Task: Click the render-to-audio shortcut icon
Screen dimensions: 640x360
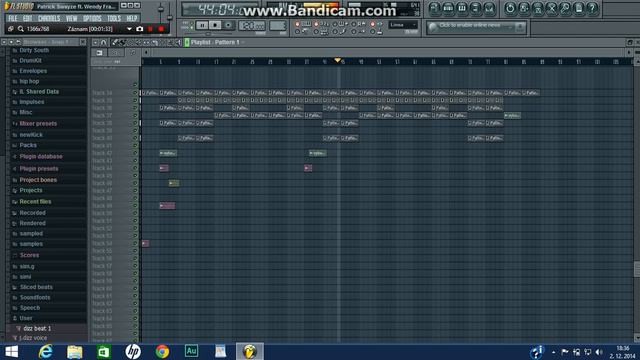Action: pyautogui.click(x=538, y=8)
